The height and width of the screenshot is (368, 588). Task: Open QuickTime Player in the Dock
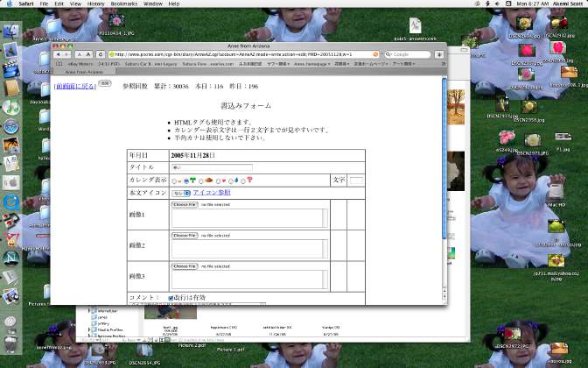tap(10, 202)
